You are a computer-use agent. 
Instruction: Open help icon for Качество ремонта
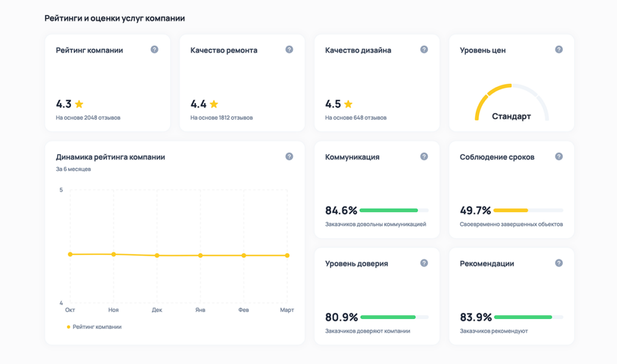[x=289, y=49]
